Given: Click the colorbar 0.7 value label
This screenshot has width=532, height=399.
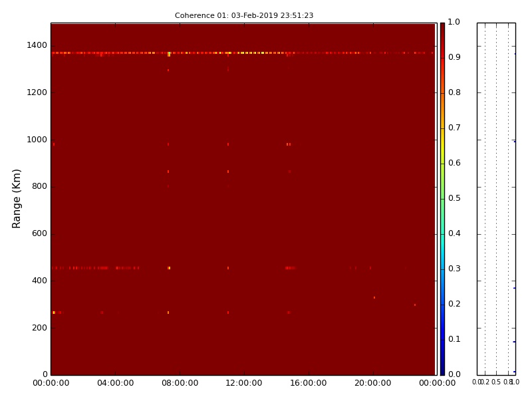Looking at the screenshot, I should point(454,128).
